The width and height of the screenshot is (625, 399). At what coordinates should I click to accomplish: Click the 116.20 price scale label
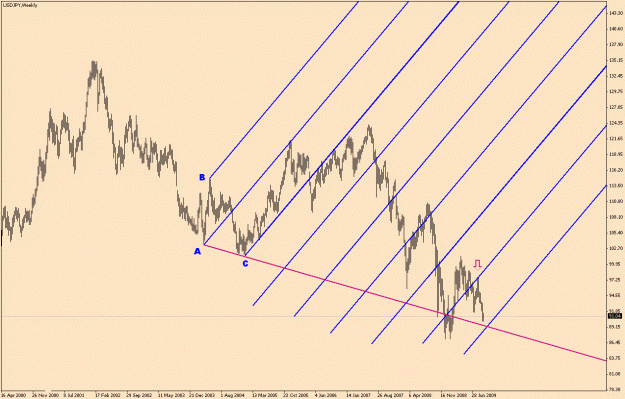[616, 170]
